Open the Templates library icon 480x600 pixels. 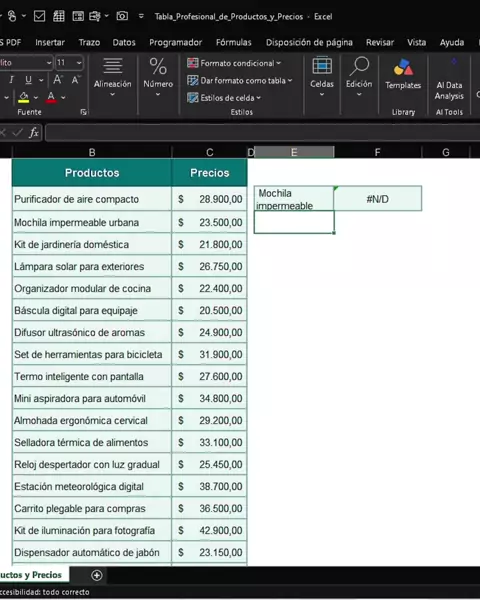click(x=403, y=75)
